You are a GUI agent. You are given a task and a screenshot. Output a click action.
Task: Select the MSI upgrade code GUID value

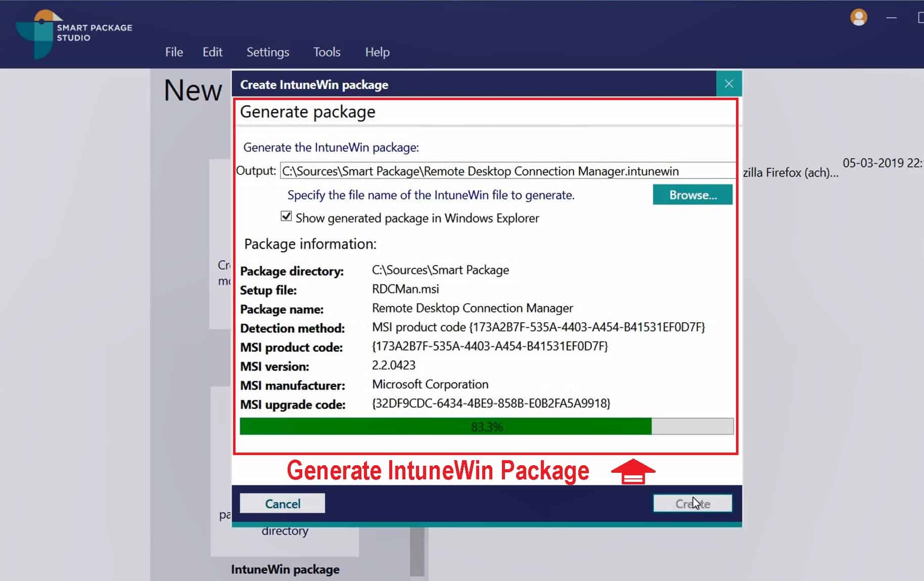(x=491, y=404)
